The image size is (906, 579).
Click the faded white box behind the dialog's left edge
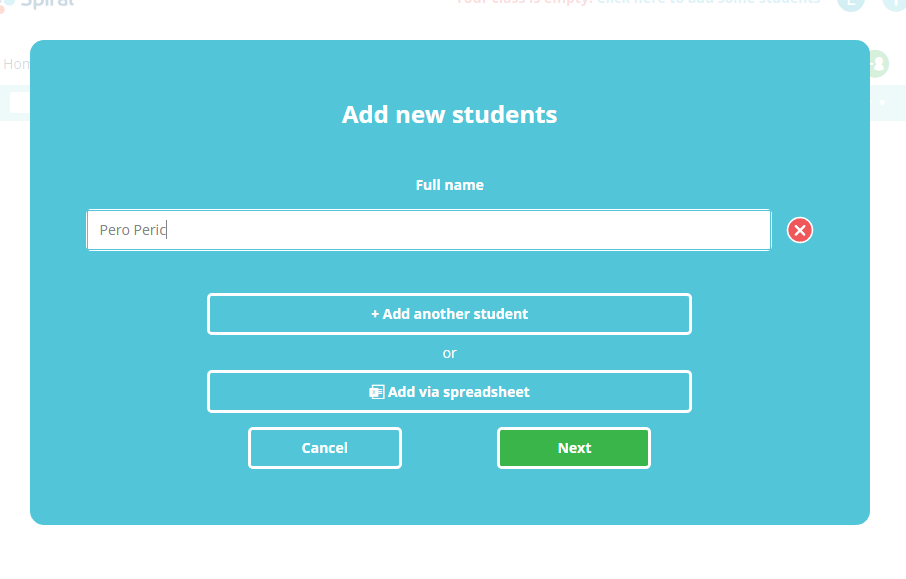click(18, 102)
